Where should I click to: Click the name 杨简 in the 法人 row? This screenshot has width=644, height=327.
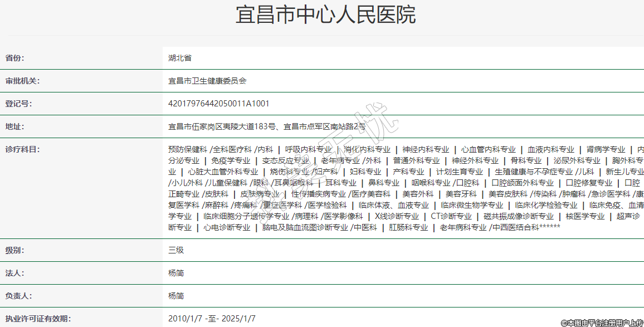176,273
